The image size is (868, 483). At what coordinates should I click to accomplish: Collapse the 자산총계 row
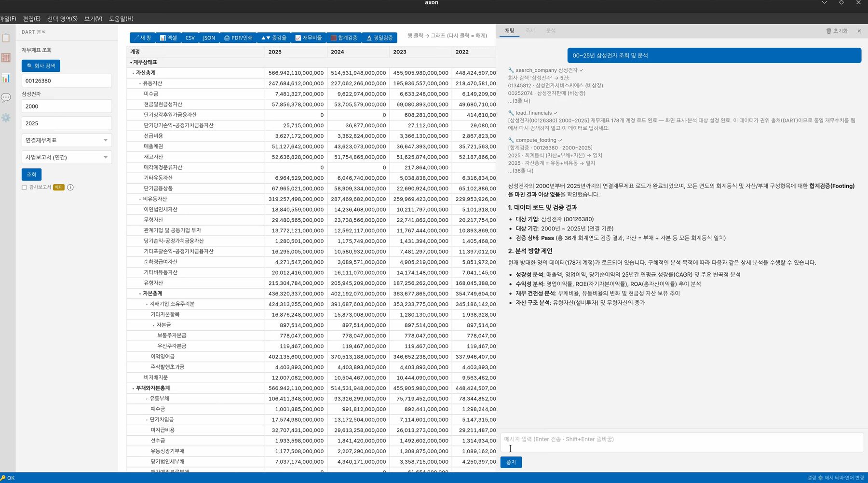134,73
